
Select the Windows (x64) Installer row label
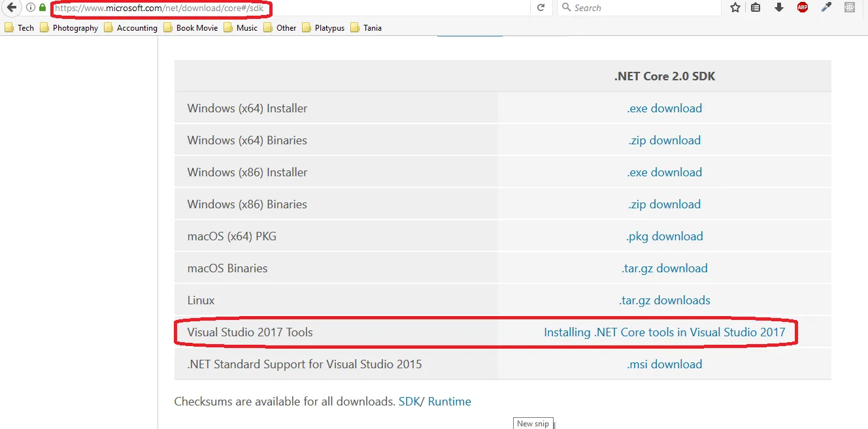click(x=247, y=108)
